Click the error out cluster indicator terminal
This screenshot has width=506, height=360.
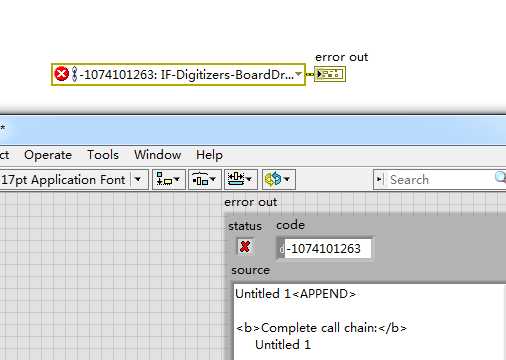(x=330, y=74)
